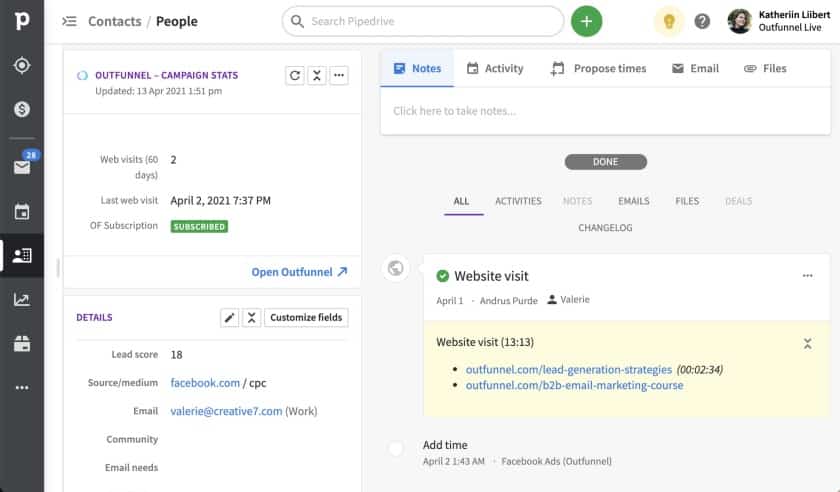The height and width of the screenshot is (492, 840).
Task: Click the OUTFUNNEL – CAMPAIGN STATS title
Action: 167,76
